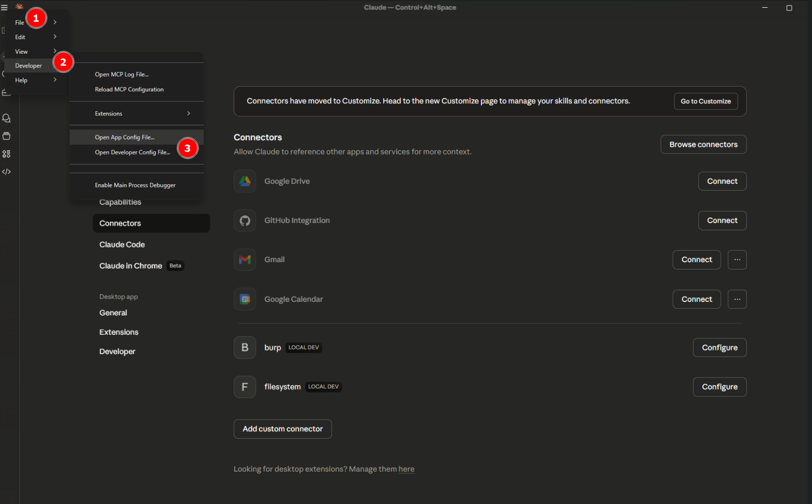Click the Customize shapes sidebar icon

tap(6, 154)
